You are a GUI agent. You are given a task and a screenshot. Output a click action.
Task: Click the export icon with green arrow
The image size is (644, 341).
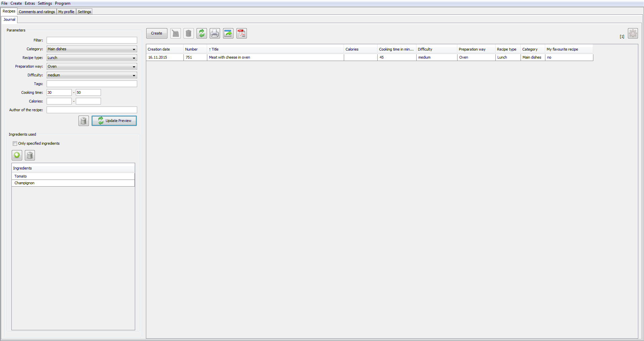point(228,33)
